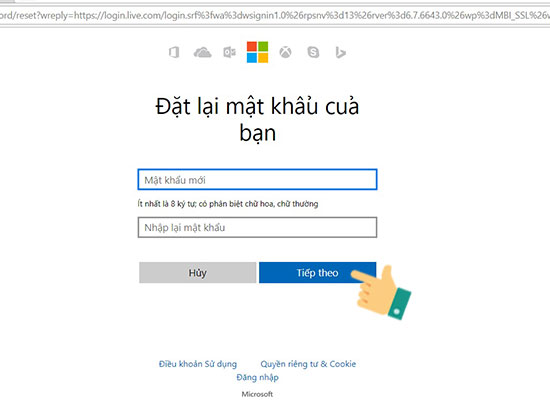The width and height of the screenshot is (550, 400).
Task: Select the word 'bạn' in the heading
Action: point(257,133)
